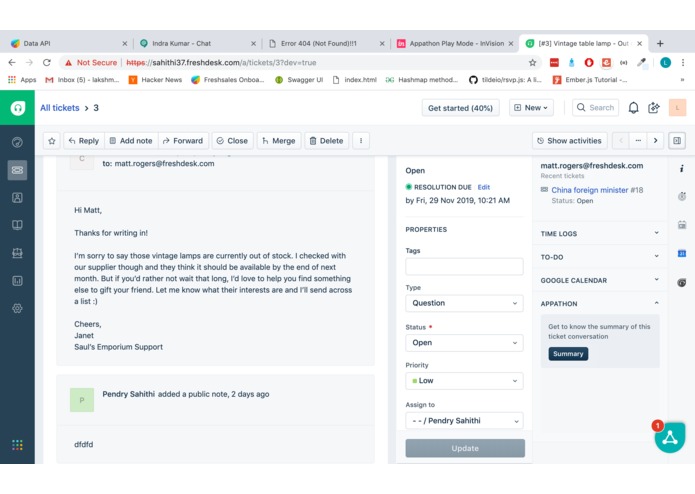This screenshot has height=494, width=695.
Task: Reload page with browser refresh icon
Action: coord(47,62)
